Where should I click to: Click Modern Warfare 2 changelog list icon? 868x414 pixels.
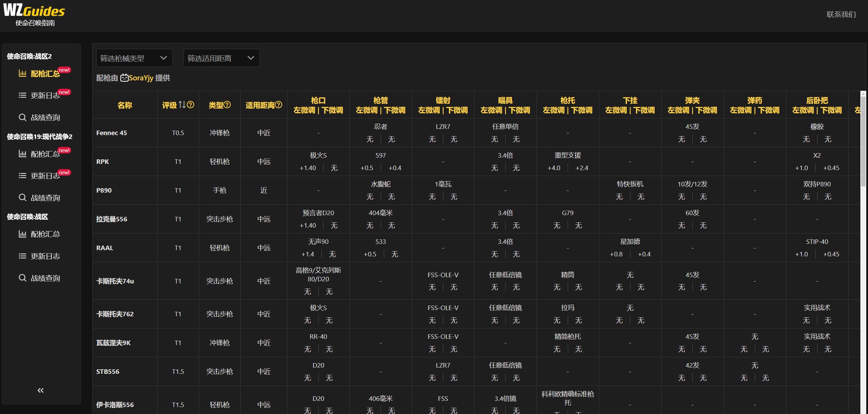[23, 176]
